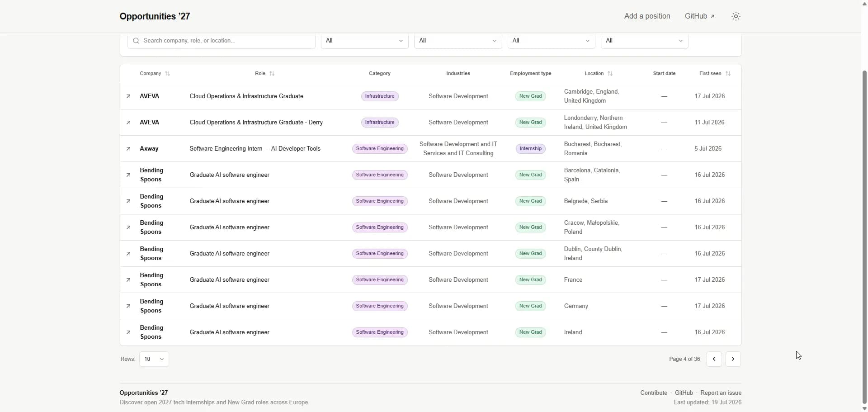
Task: Go to the previous page chevron
Action: 714,359
